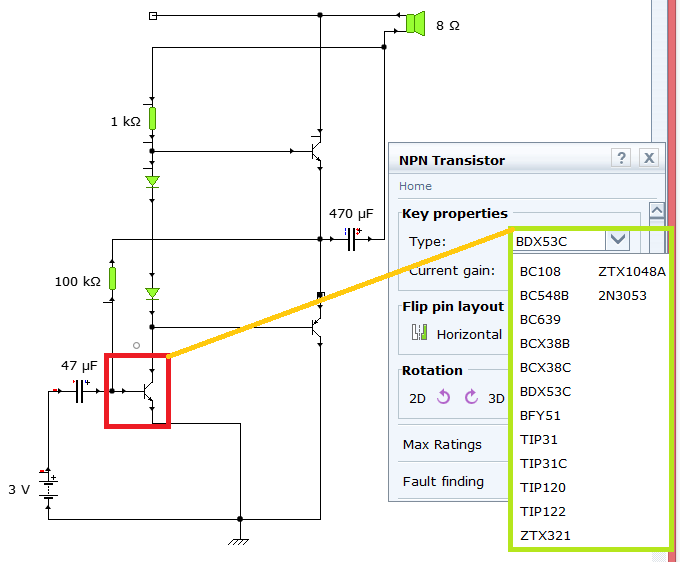Click the Type field showing BDX53C
Screen dimensions: 680x562
(x=559, y=241)
